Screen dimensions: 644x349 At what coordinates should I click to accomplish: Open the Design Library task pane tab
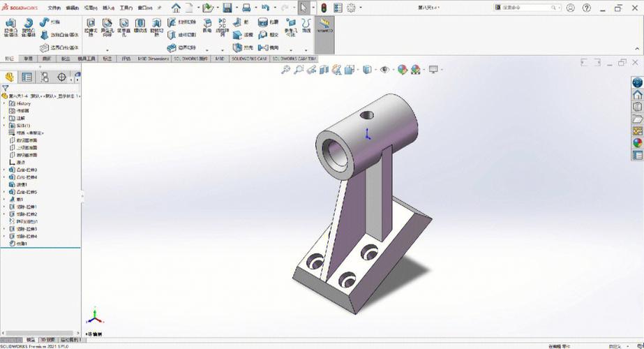click(x=637, y=107)
